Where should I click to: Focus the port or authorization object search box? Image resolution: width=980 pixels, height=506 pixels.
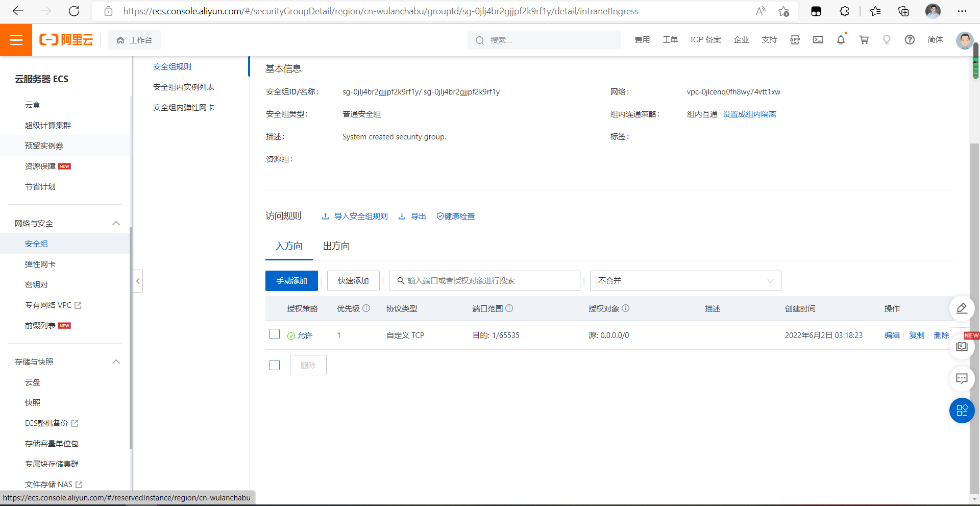[484, 281]
